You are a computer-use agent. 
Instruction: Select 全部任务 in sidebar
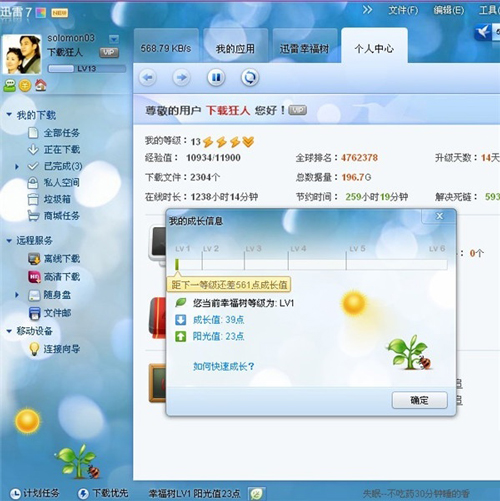[61, 133]
